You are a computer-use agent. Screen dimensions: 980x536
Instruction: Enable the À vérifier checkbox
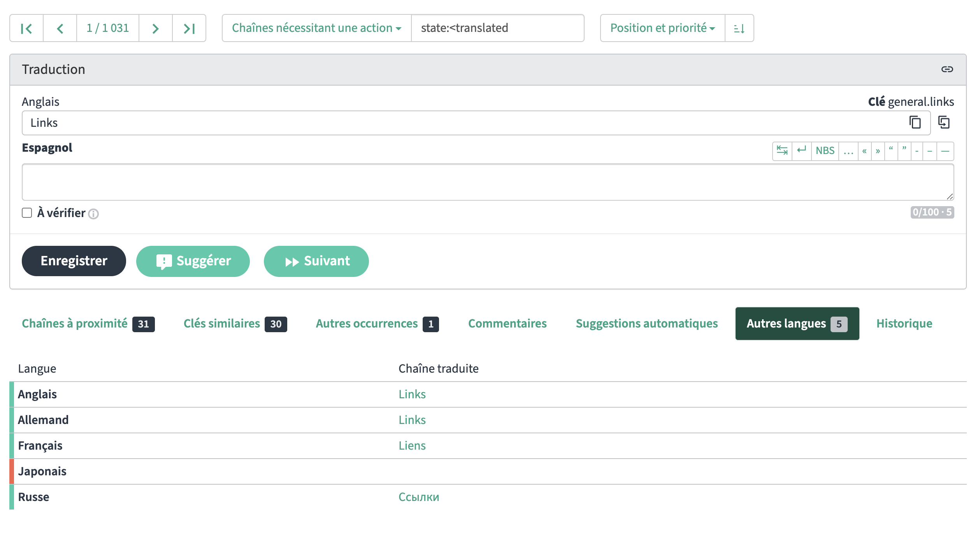tap(27, 213)
